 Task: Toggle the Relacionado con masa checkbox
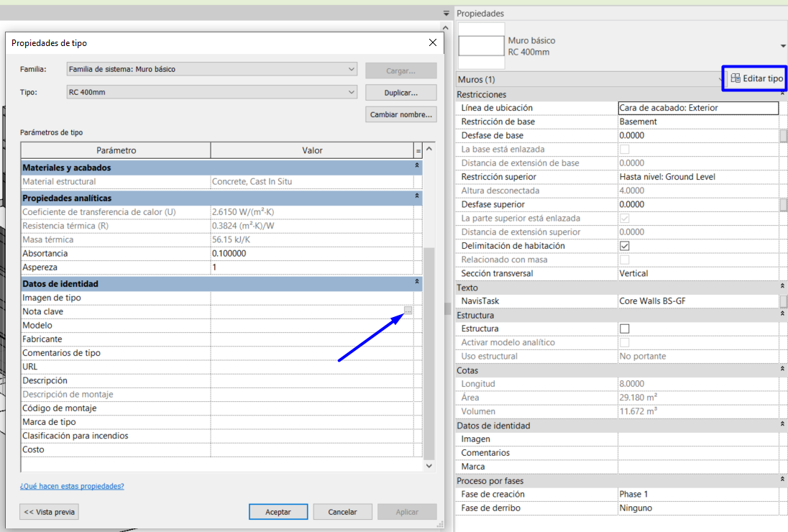click(x=624, y=260)
